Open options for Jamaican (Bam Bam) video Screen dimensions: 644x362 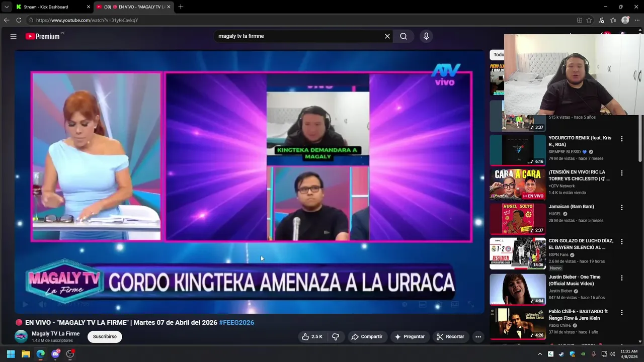(621, 207)
